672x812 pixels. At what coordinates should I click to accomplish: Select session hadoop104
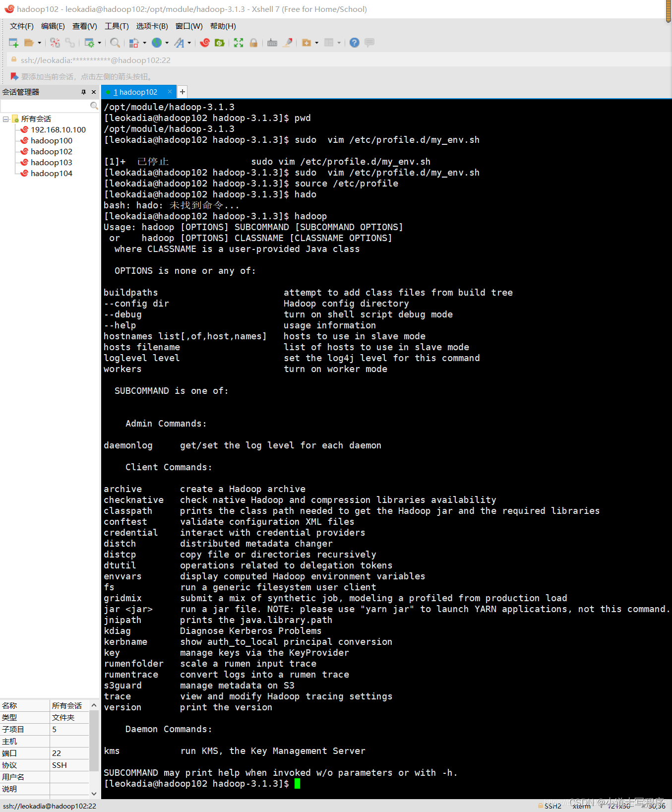[x=52, y=174]
